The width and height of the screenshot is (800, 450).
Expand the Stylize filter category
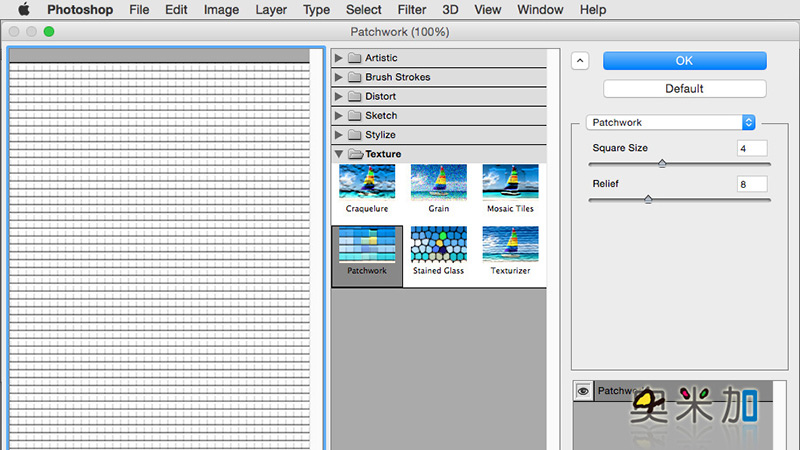(338, 135)
